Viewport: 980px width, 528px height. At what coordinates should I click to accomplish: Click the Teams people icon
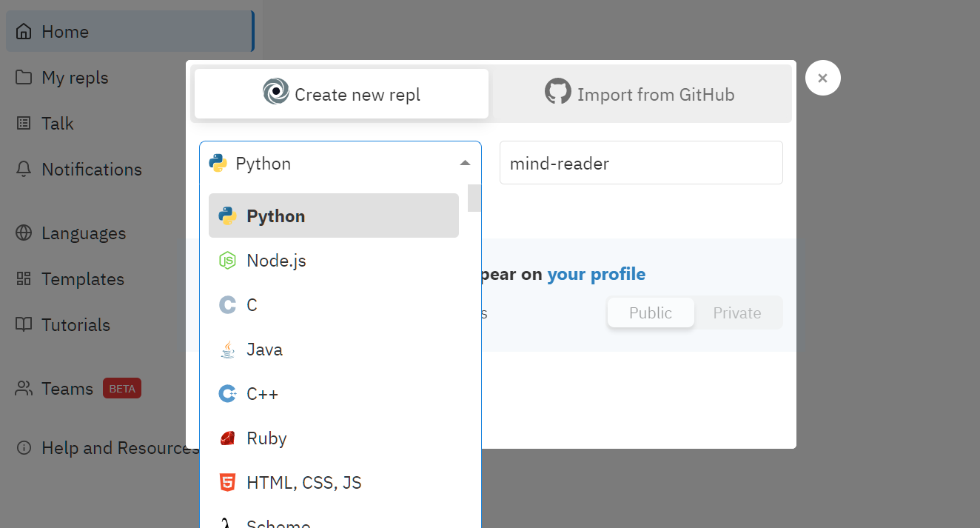24,389
